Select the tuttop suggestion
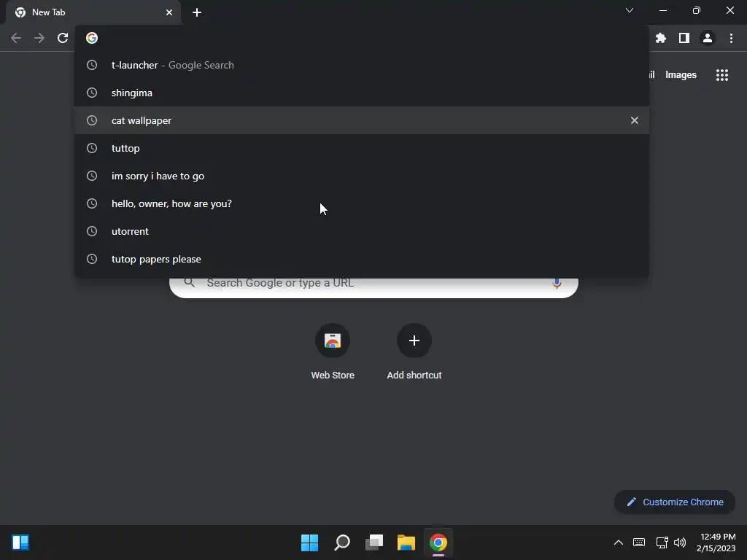Screen dimensions: 747x560 362,148
